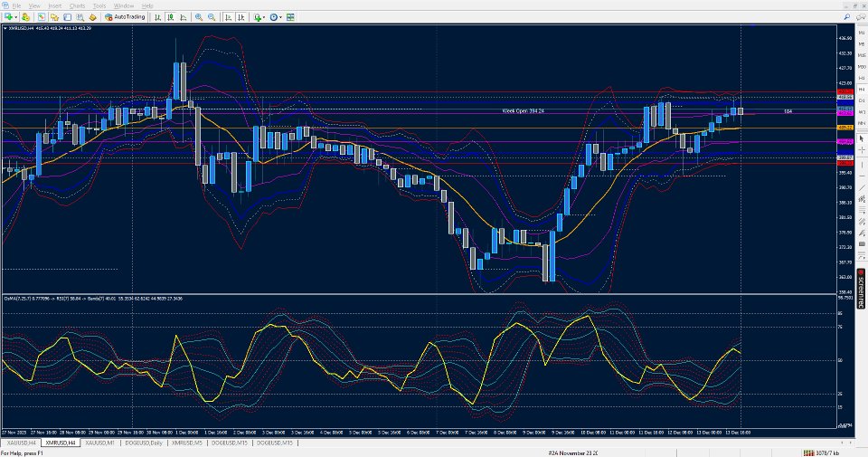Open the Charts menu
This screenshot has width=868, height=457.
(77, 5)
